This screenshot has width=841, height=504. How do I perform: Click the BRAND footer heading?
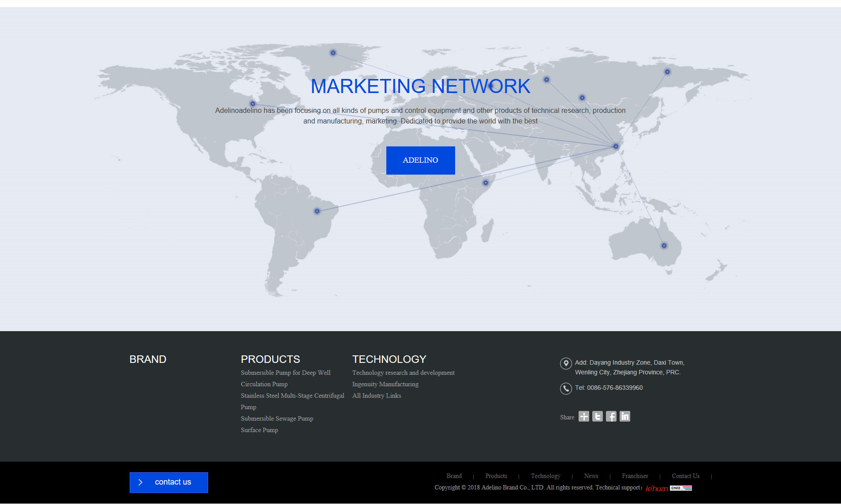(148, 359)
